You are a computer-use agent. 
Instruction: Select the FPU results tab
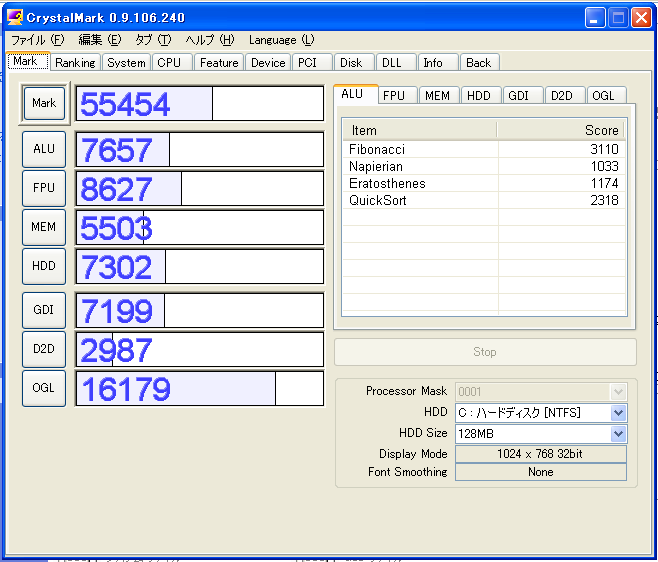coord(398,95)
